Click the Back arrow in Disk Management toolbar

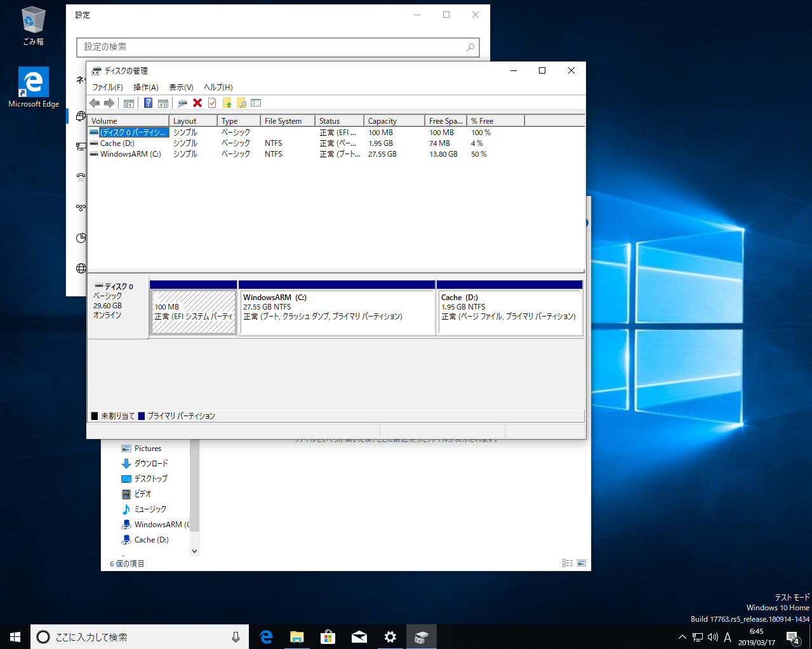tap(95, 103)
